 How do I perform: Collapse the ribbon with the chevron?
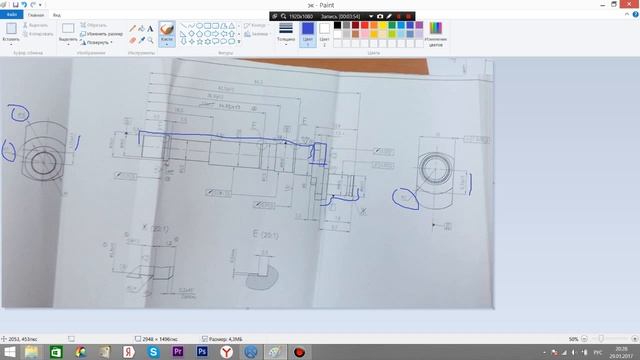(627, 14)
